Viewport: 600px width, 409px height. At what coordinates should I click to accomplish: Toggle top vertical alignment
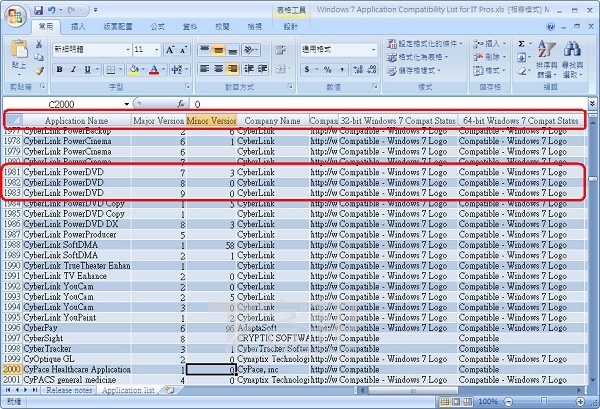tap(205, 50)
